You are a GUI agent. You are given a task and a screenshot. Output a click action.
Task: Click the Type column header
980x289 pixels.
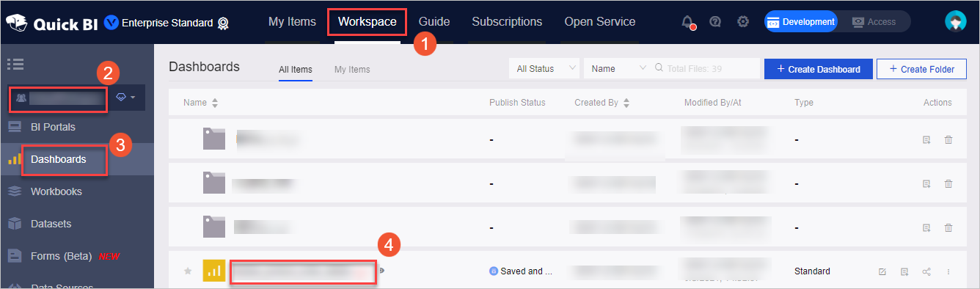point(804,103)
